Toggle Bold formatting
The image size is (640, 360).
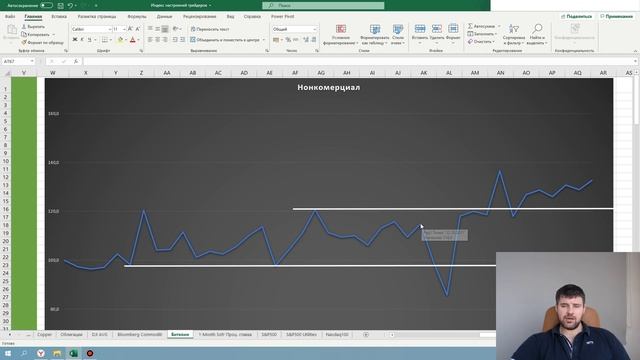tap(75, 40)
